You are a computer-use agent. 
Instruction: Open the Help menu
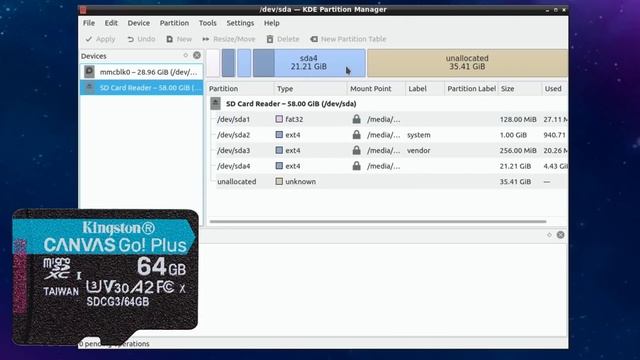point(271,23)
